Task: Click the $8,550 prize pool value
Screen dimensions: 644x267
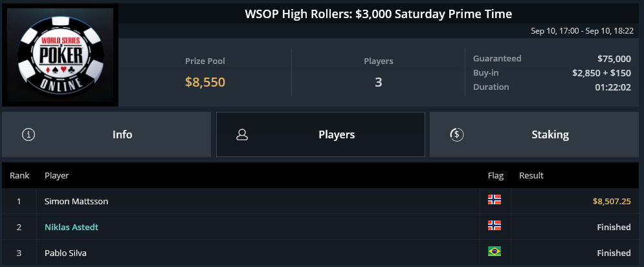Action: point(205,82)
